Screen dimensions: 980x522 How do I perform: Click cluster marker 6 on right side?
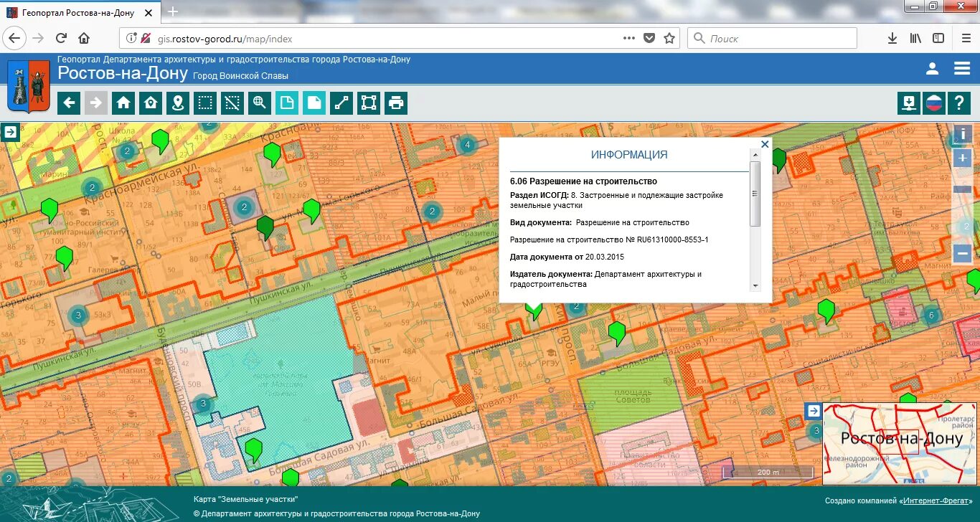[931, 315]
